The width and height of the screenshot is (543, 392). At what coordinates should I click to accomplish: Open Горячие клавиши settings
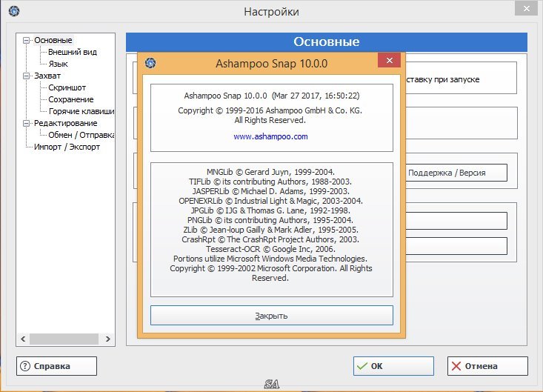[81, 111]
